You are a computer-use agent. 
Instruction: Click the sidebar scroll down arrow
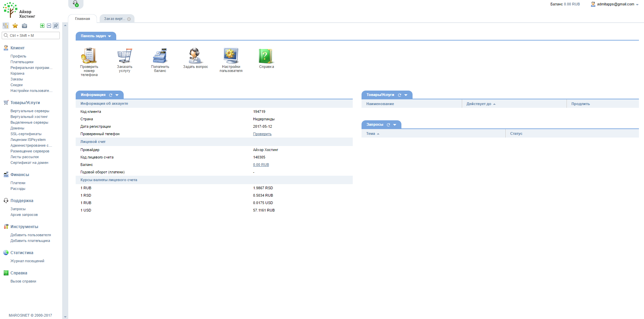[x=65, y=317]
